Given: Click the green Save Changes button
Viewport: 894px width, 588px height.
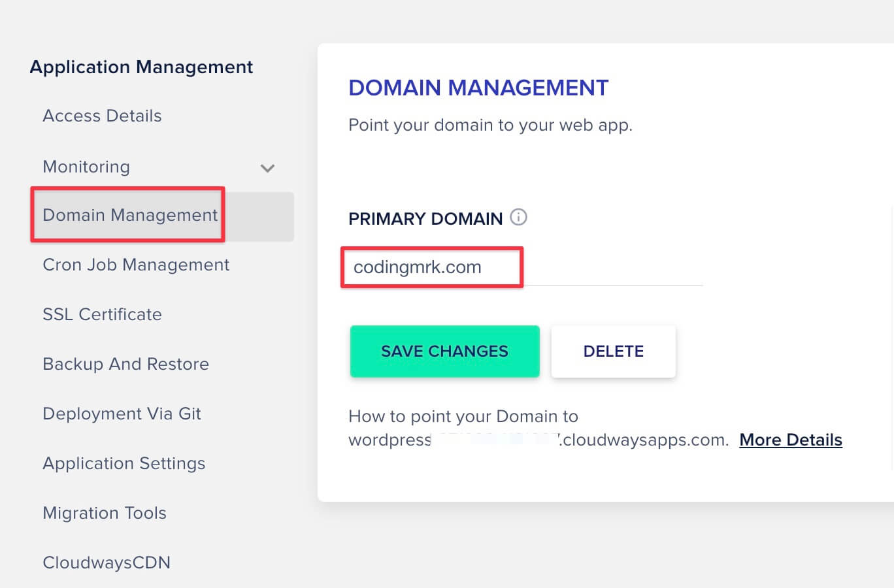Looking at the screenshot, I should (445, 351).
